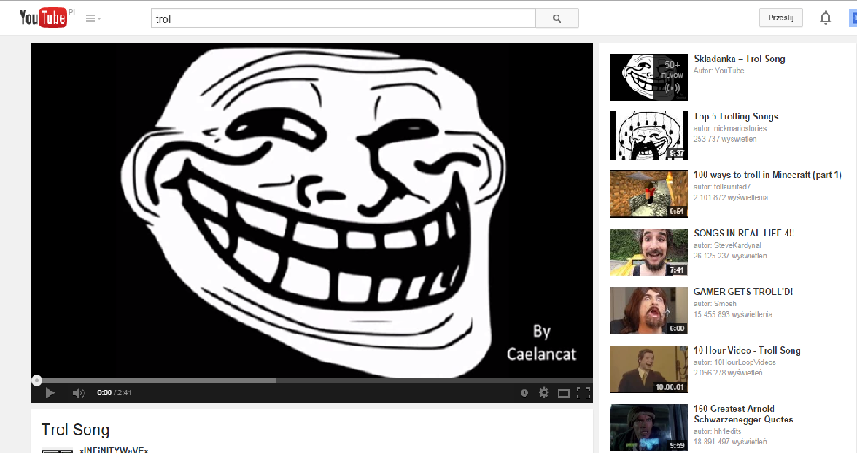Open the Minecraft troll video thumbnail
857x458 pixels.
click(649, 193)
